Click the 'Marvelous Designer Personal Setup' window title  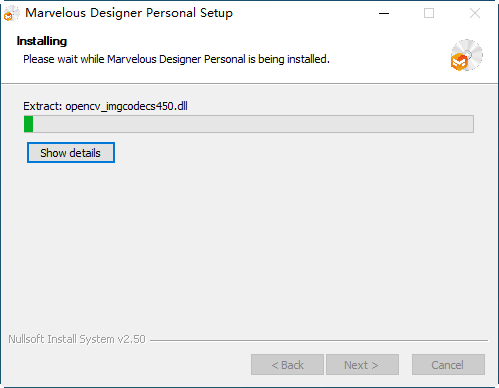click(129, 13)
